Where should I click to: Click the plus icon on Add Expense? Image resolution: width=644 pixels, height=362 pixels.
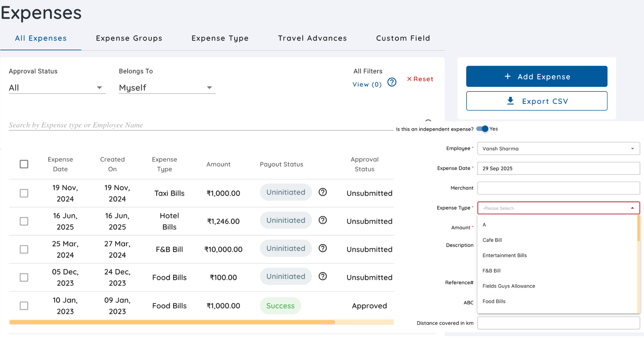tap(508, 76)
